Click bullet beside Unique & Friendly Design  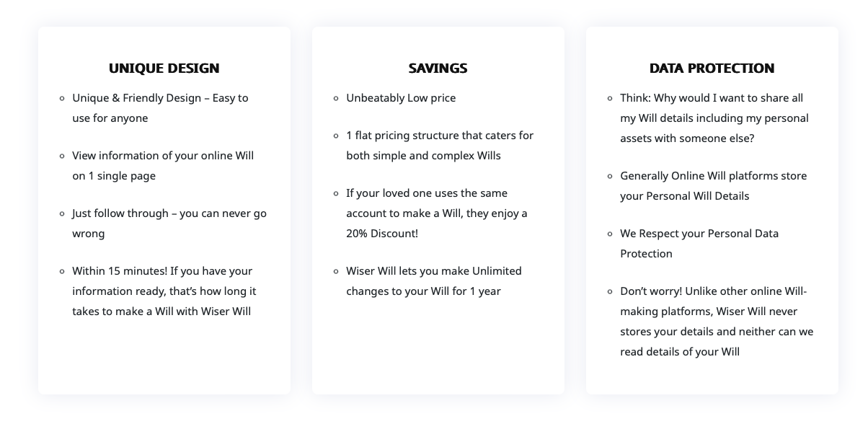pos(63,98)
